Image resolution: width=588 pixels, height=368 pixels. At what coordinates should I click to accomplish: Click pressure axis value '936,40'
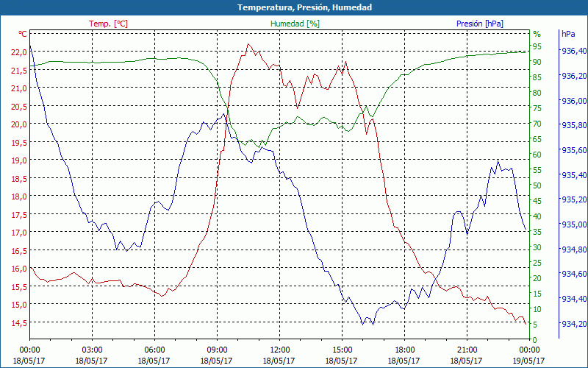[573, 51]
